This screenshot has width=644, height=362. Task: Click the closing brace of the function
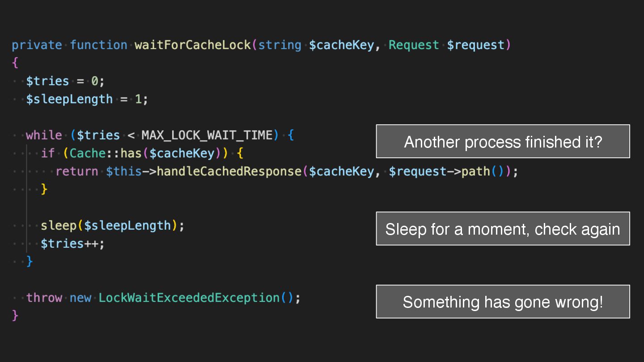15,316
